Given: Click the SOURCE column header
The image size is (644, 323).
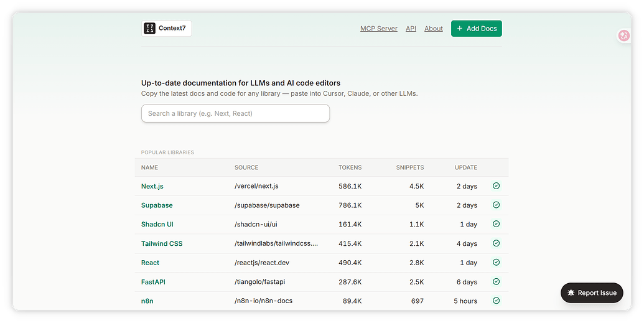Looking at the screenshot, I should click(246, 167).
